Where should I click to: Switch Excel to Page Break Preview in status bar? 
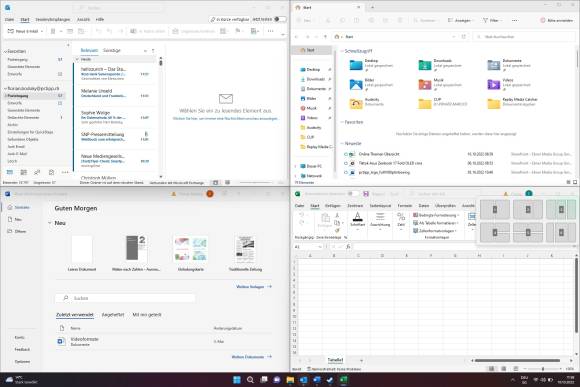(x=516, y=369)
